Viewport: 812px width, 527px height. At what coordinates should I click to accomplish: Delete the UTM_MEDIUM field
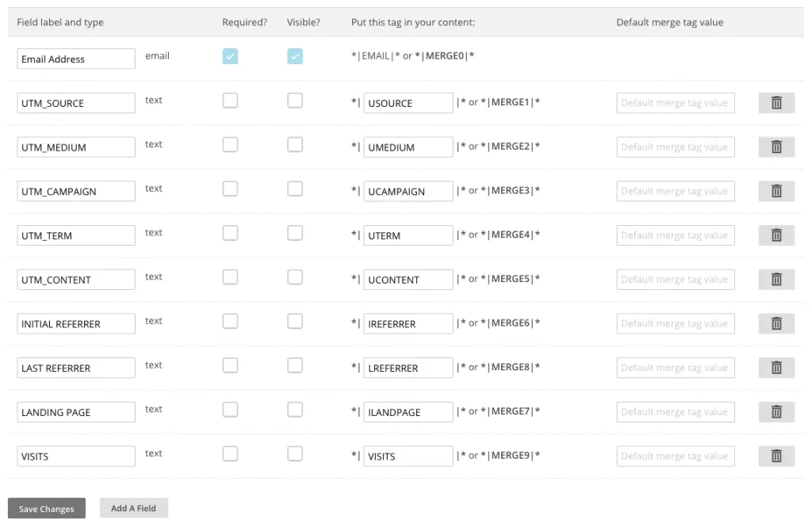tap(776, 147)
